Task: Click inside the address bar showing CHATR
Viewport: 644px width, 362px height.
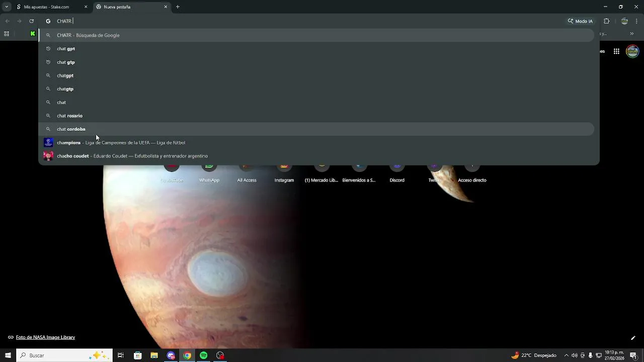Action: click(302, 21)
